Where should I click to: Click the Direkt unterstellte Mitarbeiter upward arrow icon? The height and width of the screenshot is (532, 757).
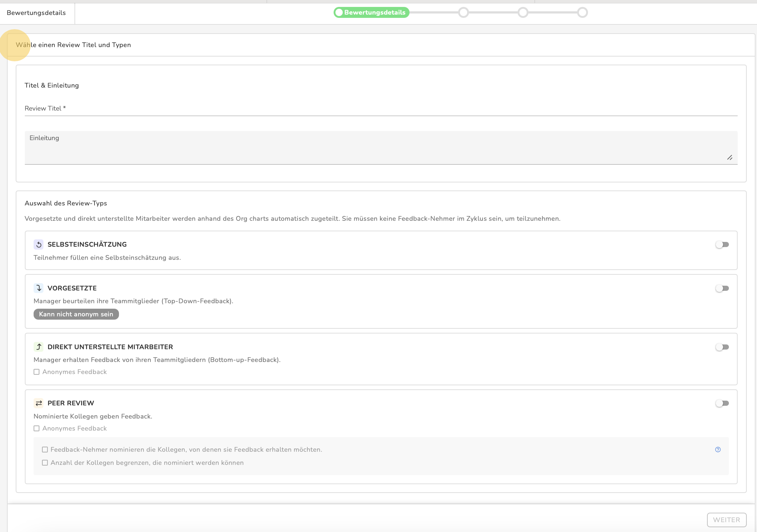[x=39, y=347]
